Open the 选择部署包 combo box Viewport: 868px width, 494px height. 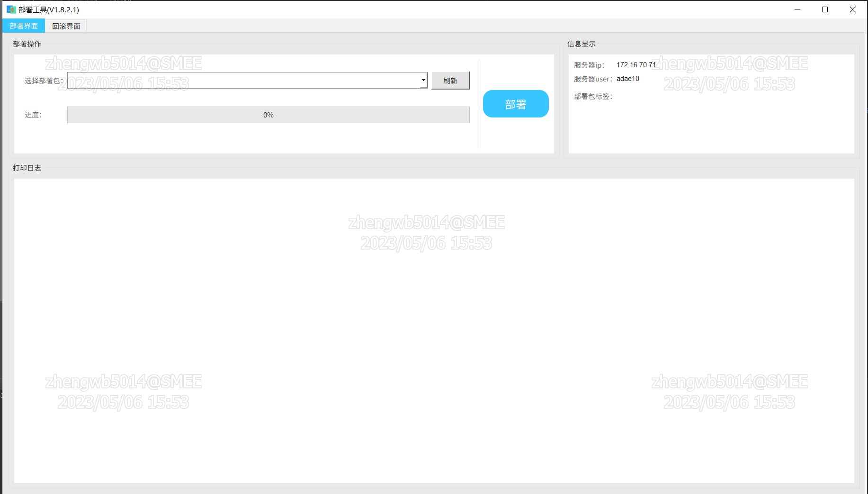click(247, 81)
